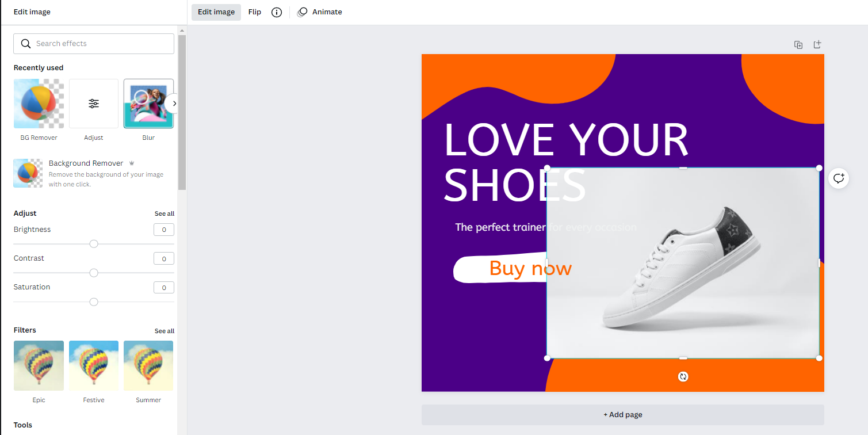
Task: Click the Add page button
Action: click(x=623, y=414)
